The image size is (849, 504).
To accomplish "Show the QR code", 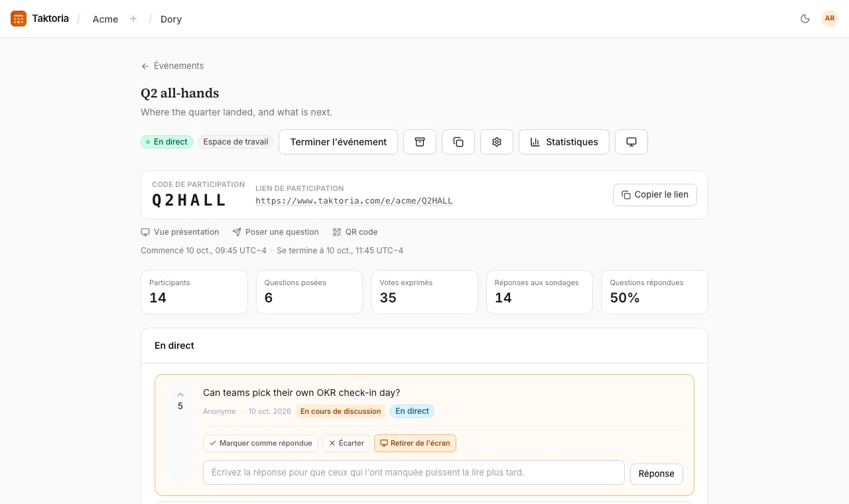I will coord(355,232).
